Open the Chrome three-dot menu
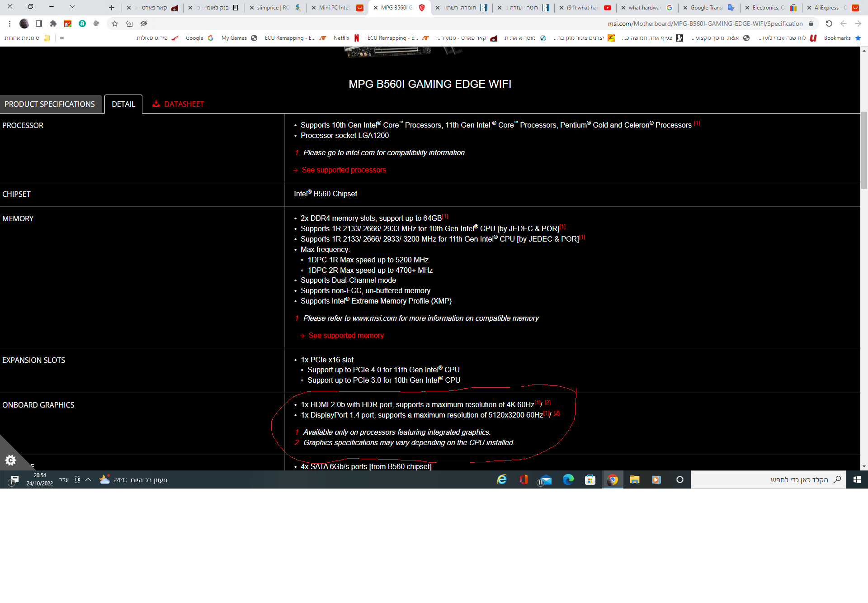Viewport: 868px width, 603px height. coord(9,24)
